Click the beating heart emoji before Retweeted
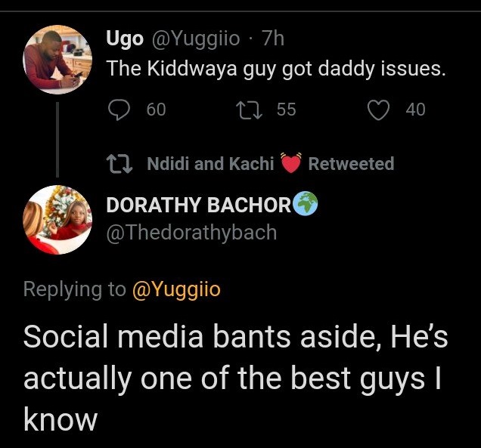The height and width of the screenshot is (448, 481). click(291, 163)
